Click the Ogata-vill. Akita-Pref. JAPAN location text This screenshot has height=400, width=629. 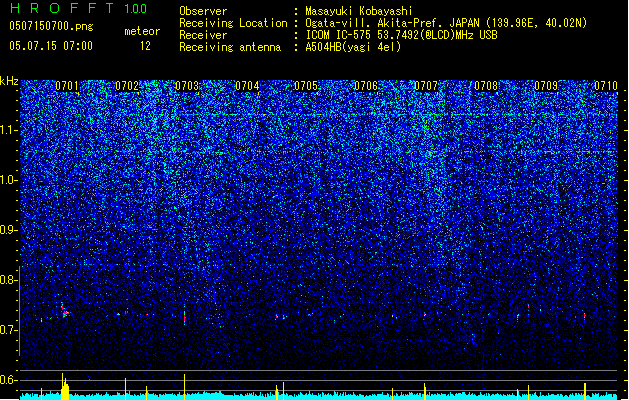[446, 23]
